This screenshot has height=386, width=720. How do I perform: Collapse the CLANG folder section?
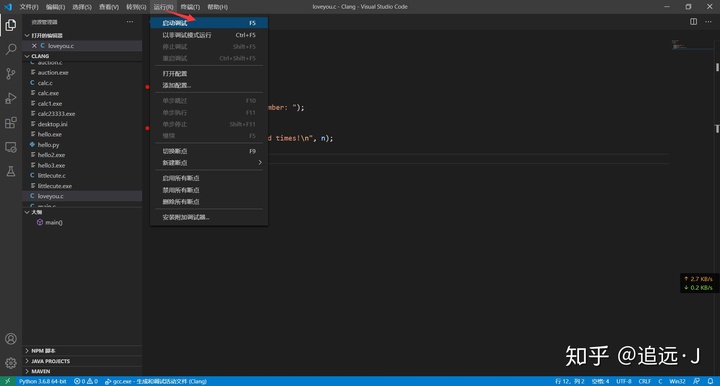[82, 56]
